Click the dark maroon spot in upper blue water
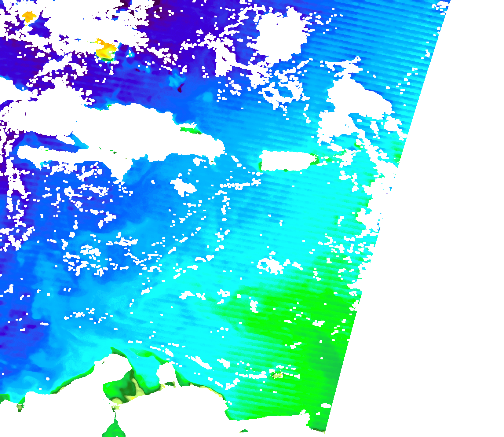Image resolution: width=504 pixels, height=437 pixels. point(181,88)
